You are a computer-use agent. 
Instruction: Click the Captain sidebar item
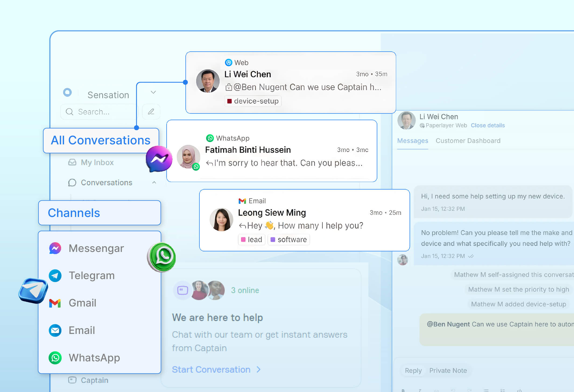[94, 380]
